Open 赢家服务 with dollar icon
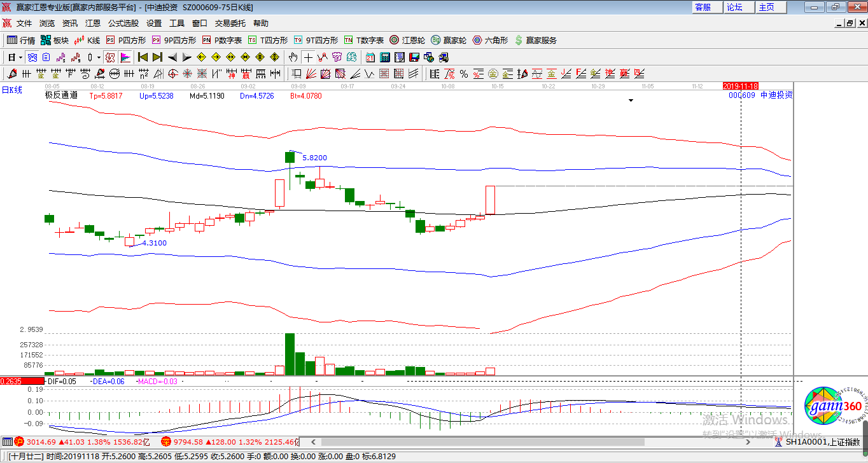 535,40
